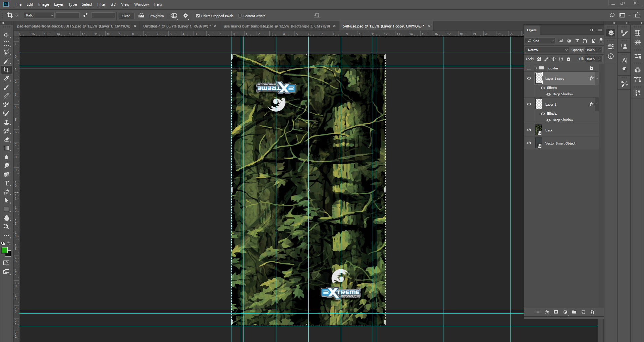This screenshot has height=342, width=644.
Task: Click the crop width input field
Action: coord(68,15)
